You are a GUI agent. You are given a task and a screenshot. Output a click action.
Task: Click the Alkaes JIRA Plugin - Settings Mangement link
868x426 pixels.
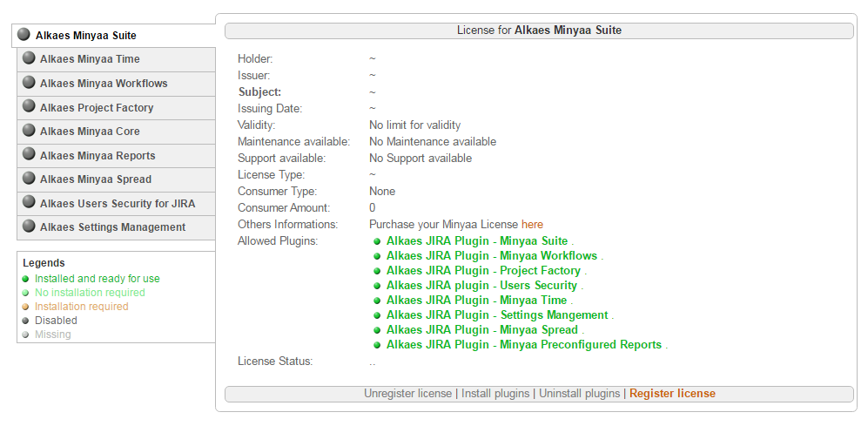(497, 315)
